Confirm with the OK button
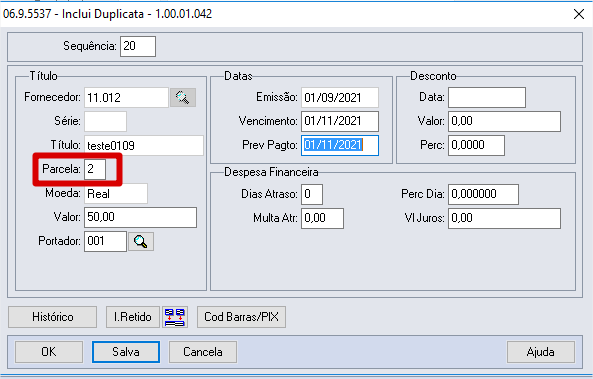Image resolution: width=593 pixels, height=379 pixels. (x=49, y=352)
